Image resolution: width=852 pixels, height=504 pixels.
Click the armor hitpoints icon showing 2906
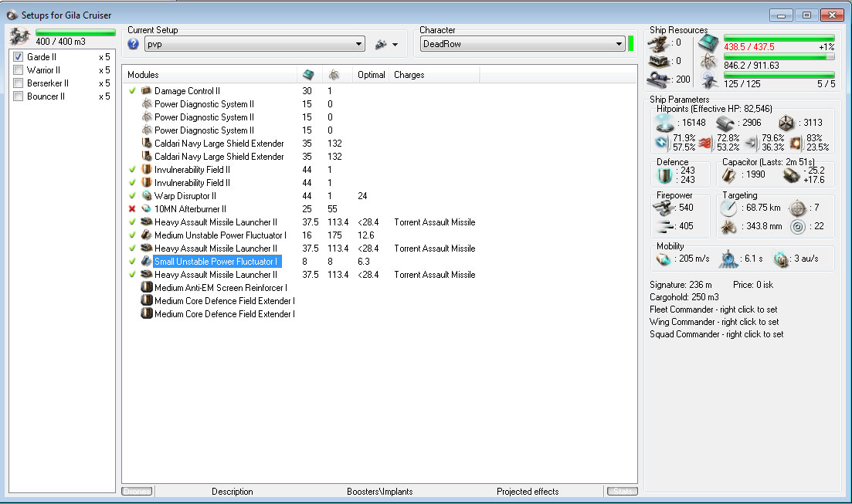[725, 123]
